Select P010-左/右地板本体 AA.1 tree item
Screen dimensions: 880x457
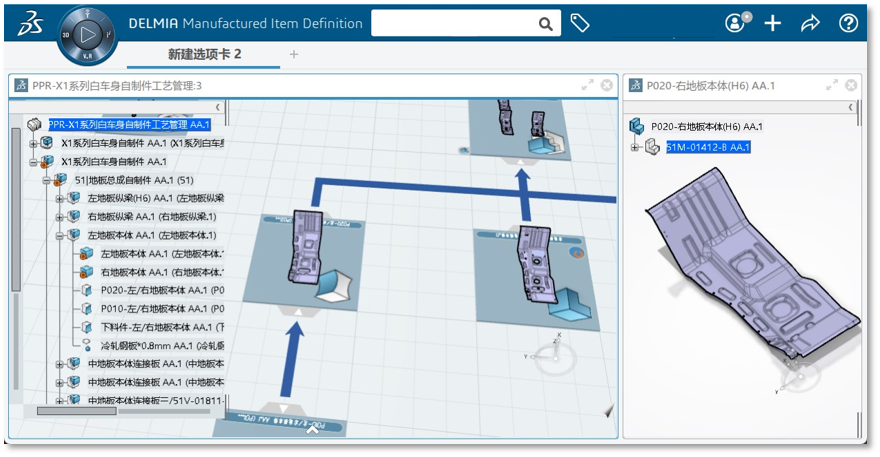(162, 309)
